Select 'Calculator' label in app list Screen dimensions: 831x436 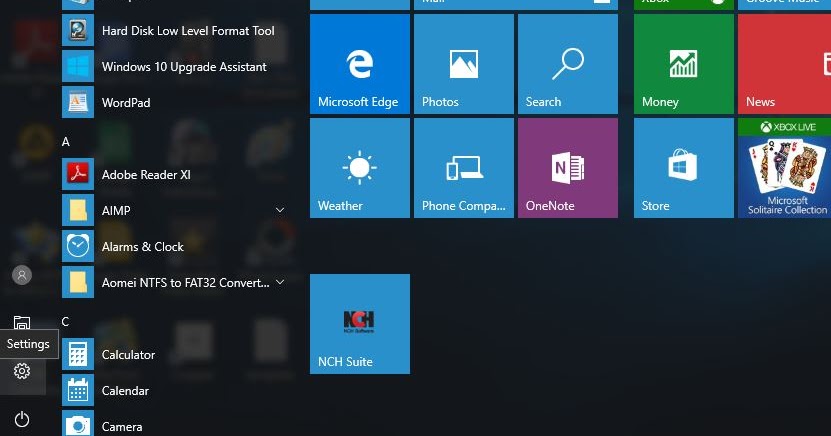[128, 355]
